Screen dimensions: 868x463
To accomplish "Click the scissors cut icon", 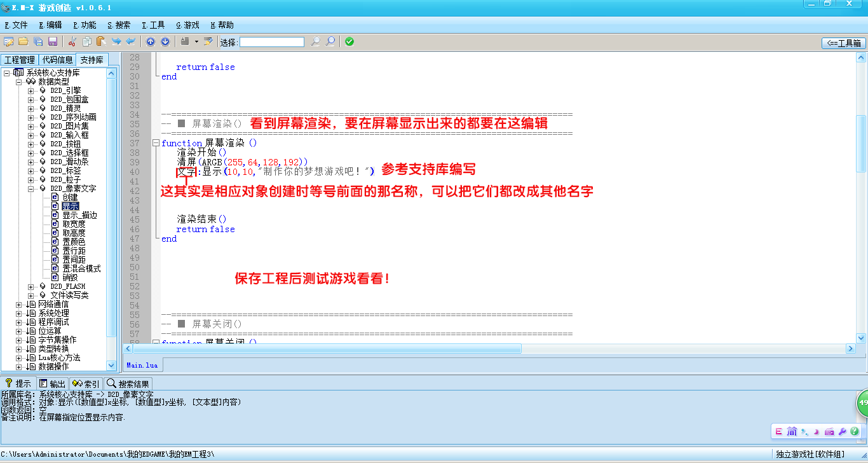I will (x=72, y=41).
